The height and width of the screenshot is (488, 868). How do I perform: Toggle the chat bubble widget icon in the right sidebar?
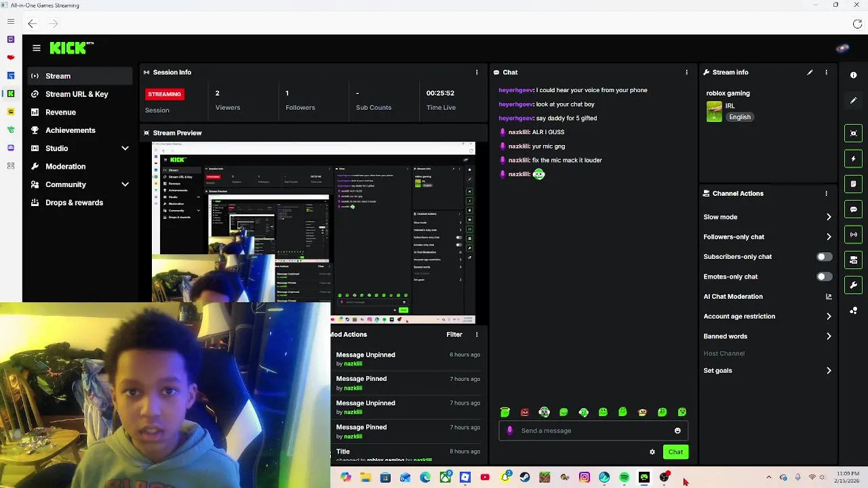(x=854, y=209)
